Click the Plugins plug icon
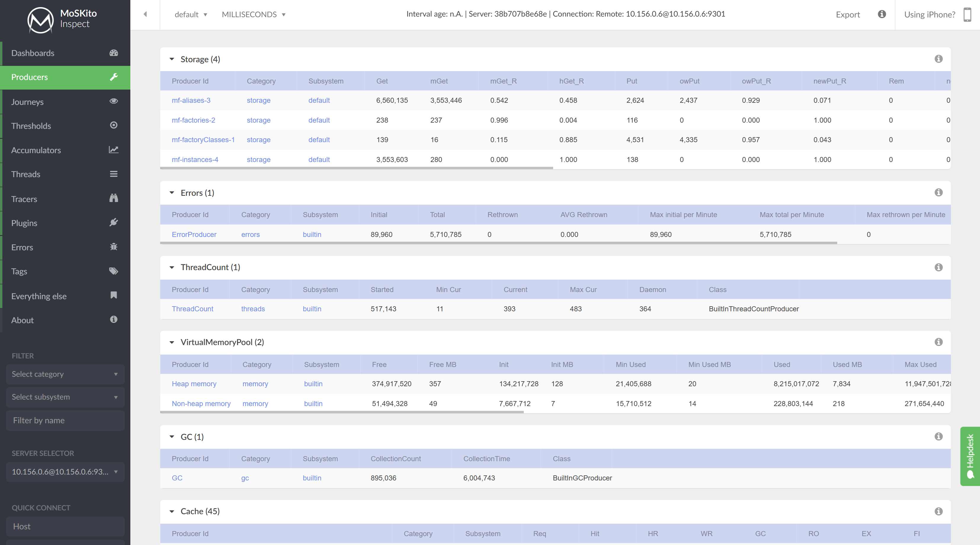This screenshot has height=545, width=980. (113, 222)
